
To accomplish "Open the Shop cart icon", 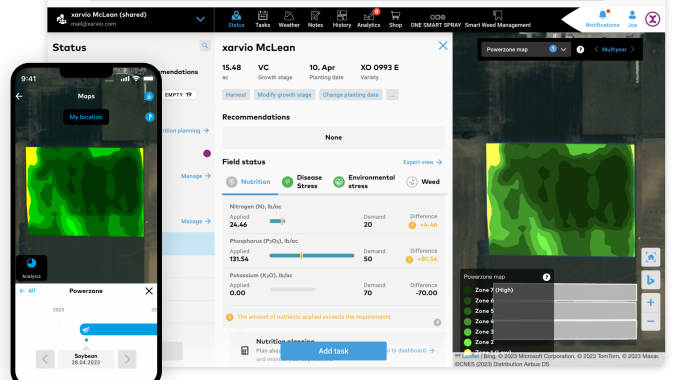I will coord(395,19).
